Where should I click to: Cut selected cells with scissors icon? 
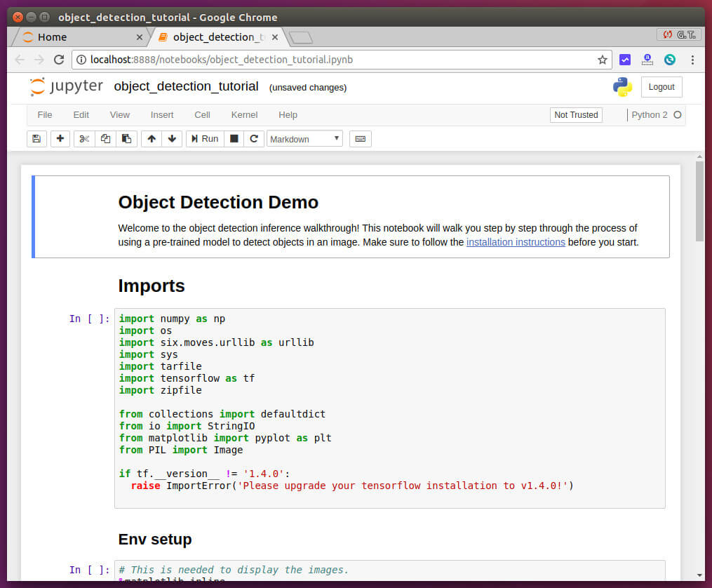point(84,139)
